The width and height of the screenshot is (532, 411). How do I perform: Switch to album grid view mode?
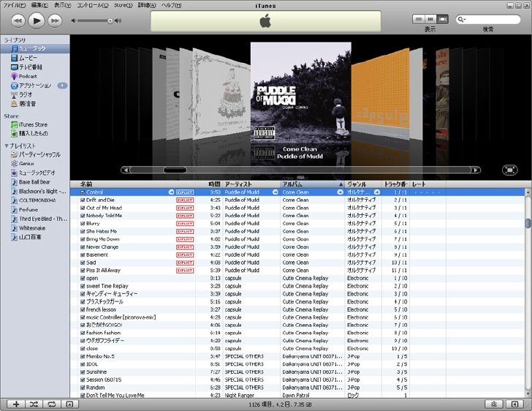pyautogui.click(x=430, y=19)
